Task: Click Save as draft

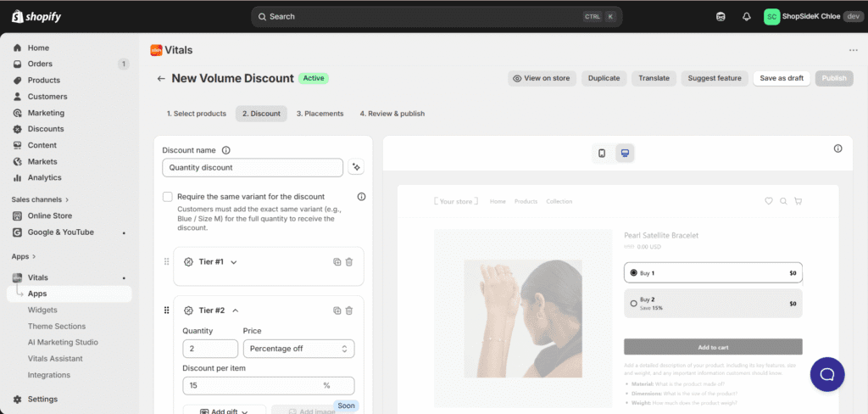Action: point(782,78)
